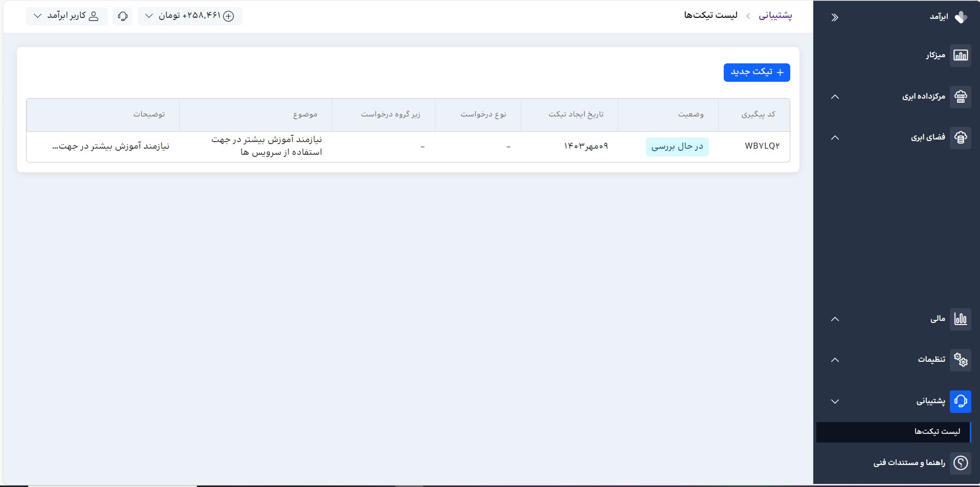
Task: Click the settings (تنظیمات) gears icon
Action: click(961, 360)
